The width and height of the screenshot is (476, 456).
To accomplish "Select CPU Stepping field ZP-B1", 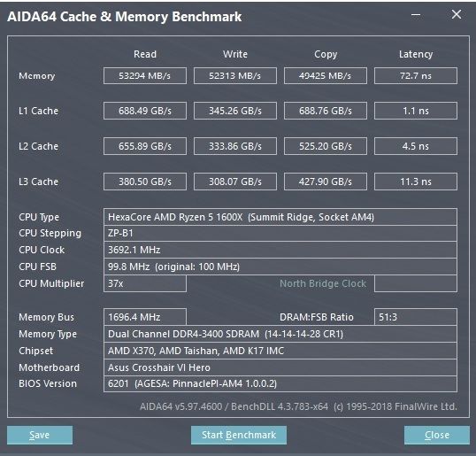I will coord(280,234).
